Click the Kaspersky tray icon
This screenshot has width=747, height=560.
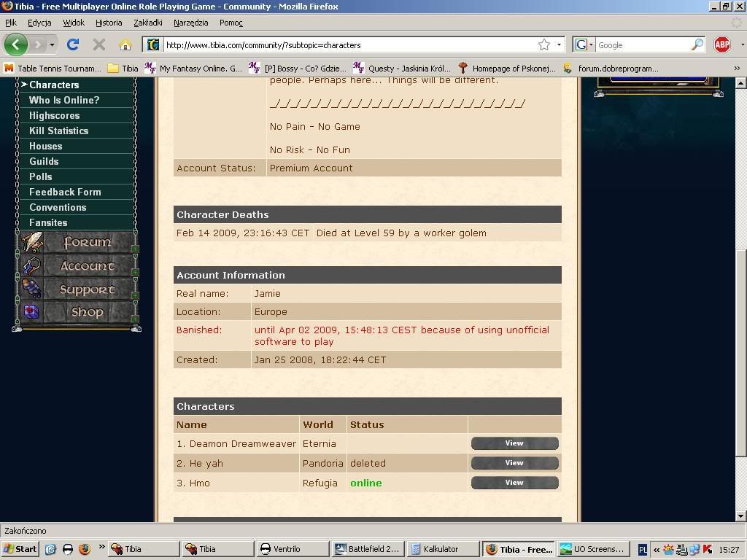708,550
